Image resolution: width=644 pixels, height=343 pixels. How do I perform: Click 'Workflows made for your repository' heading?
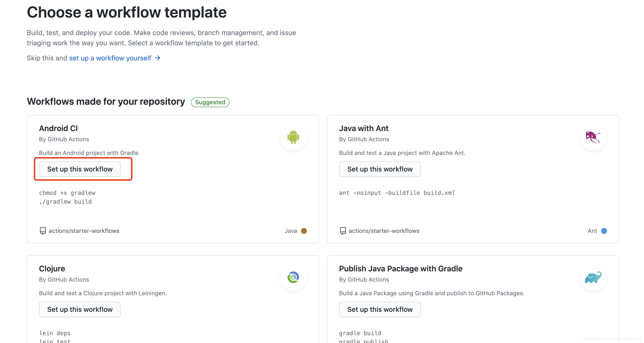pyautogui.click(x=106, y=102)
